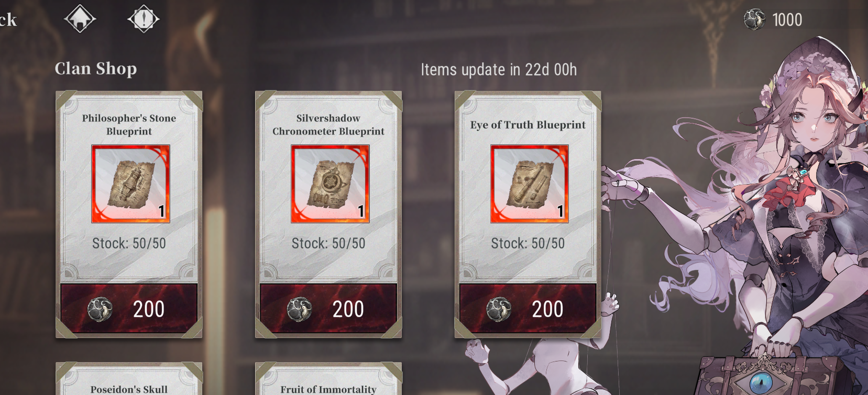This screenshot has height=395, width=868.
Task: Click the Silvershadow Chronometer Blueprint title text
Action: coord(328,125)
